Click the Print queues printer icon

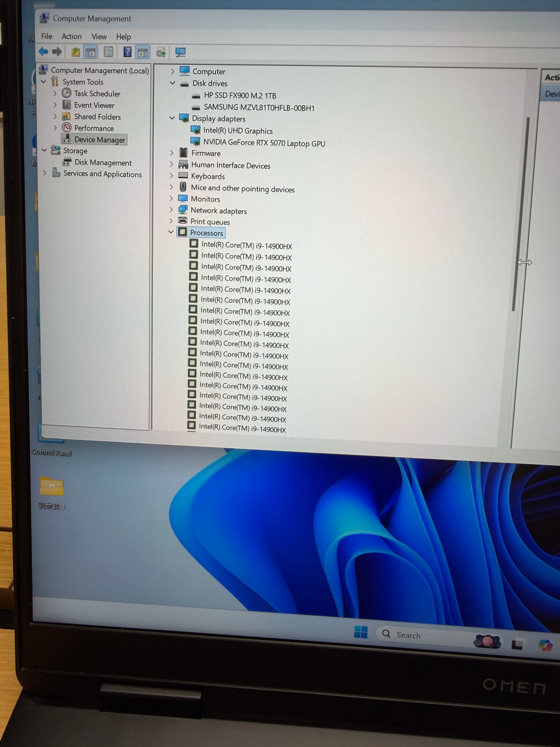(183, 221)
